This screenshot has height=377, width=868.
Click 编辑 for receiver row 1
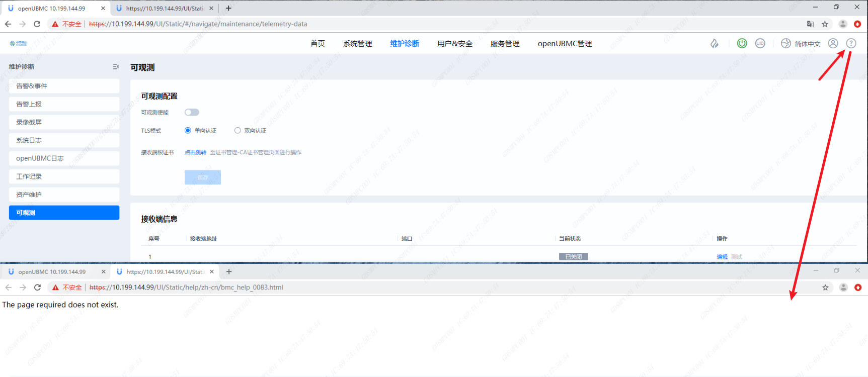tap(722, 257)
